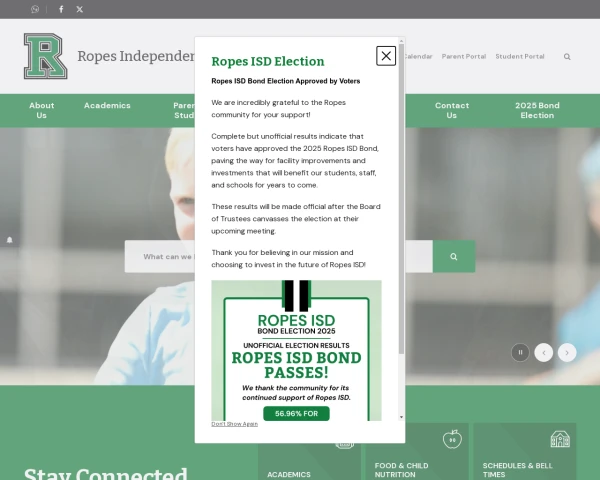Click the chat bubble icon in top bar
Image resolution: width=600 pixels, height=480 pixels.
tap(35, 9)
